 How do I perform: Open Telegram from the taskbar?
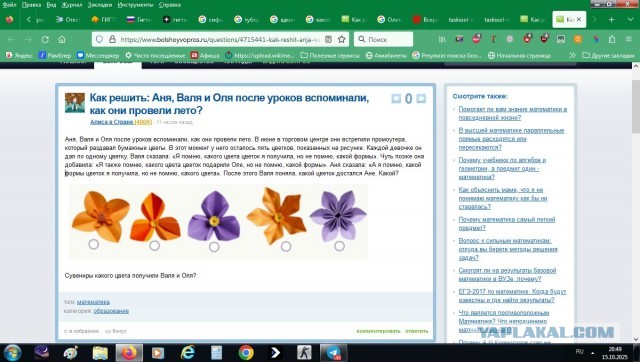[334, 352]
